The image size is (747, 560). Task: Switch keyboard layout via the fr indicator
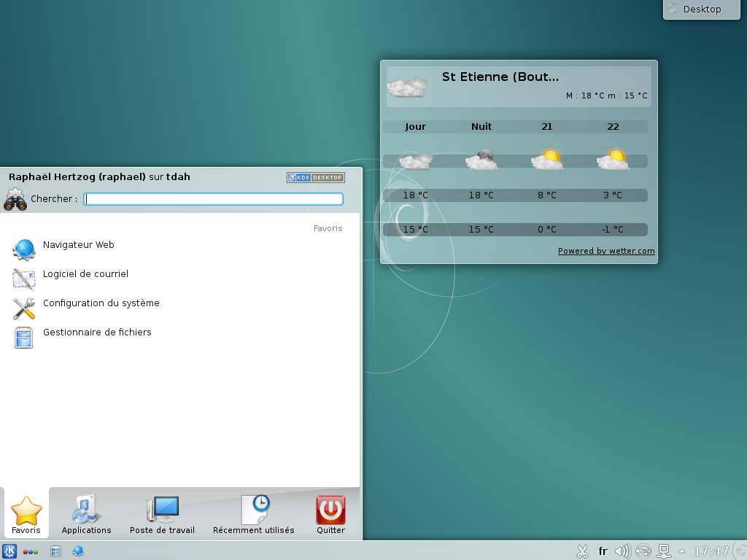click(603, 551)
